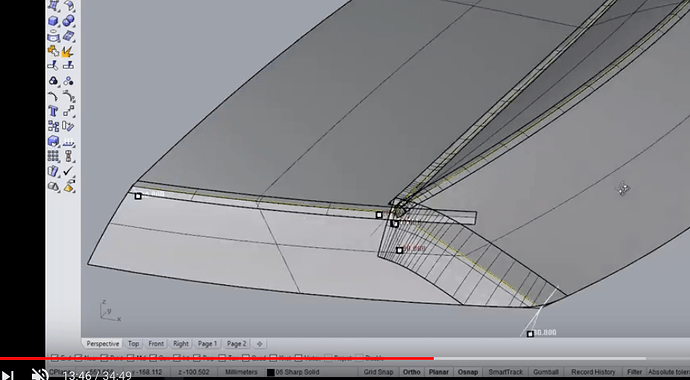Image resolution: width=690 pixels, height=380 pixels.
Task: Open the Millimeters units pane
Action: pyautogui.click(x=241, y=372)
